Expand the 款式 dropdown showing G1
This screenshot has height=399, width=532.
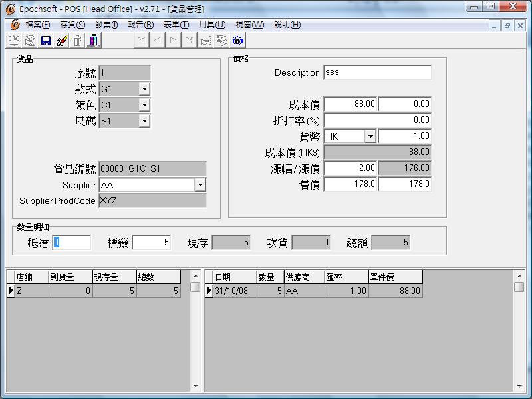click(x=144, y=89)
